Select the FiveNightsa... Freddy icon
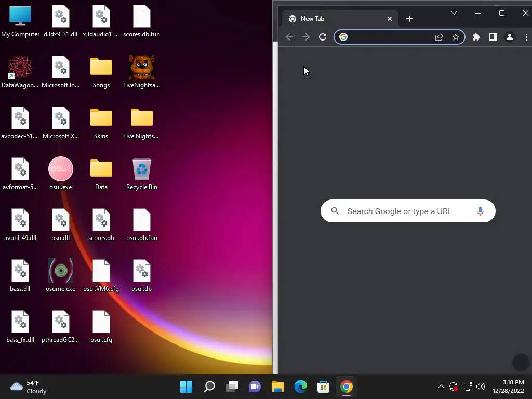532x399 pixels. click(141, 72)
